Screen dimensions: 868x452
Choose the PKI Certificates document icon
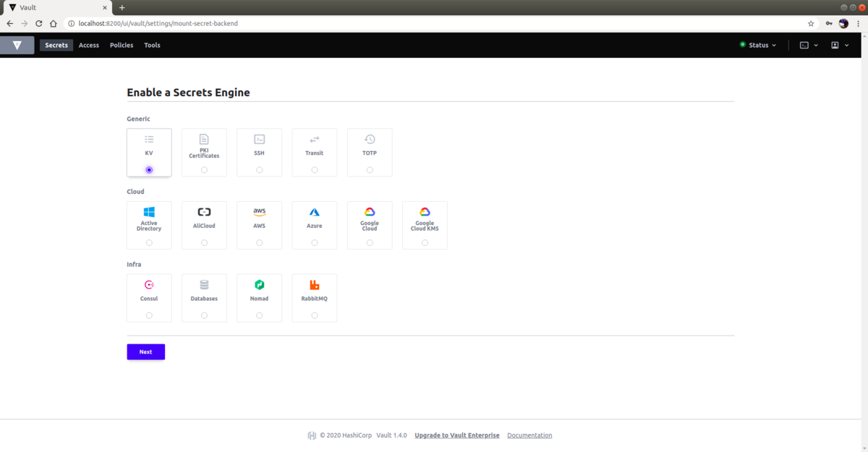204,139
